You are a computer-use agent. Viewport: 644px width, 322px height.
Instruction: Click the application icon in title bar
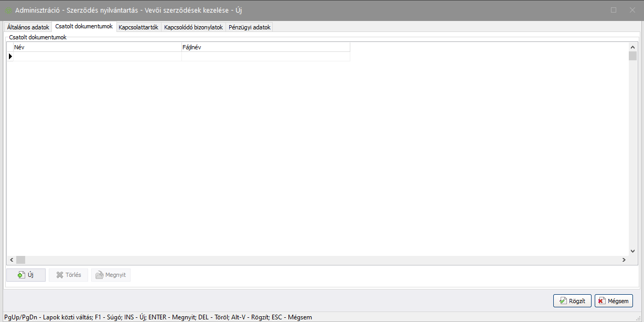[x=8, y=10]
